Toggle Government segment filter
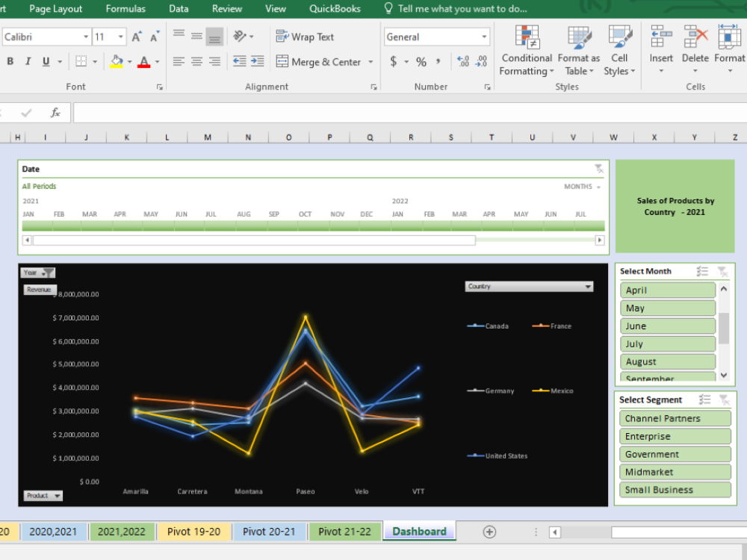 pyautogui.click(x=675, y=454)
